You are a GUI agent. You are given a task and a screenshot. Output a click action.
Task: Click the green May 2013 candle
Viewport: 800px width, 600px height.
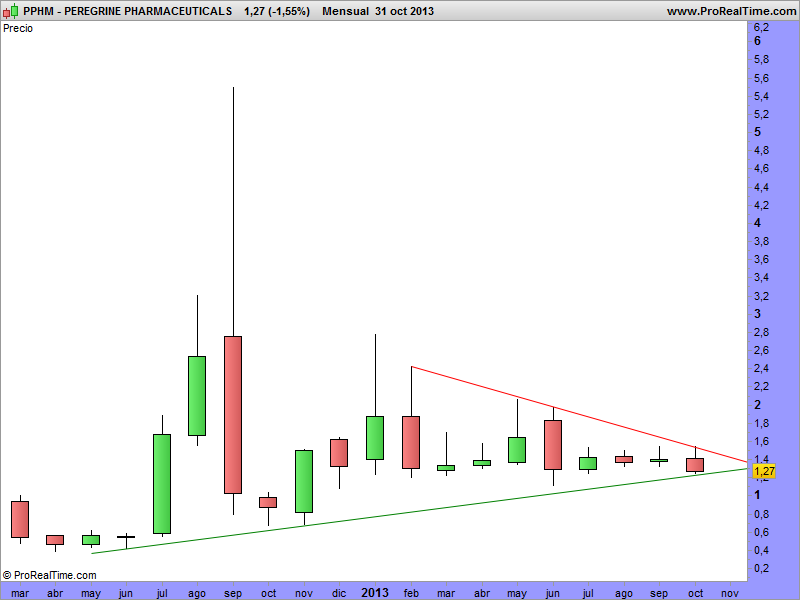(517, 450)
